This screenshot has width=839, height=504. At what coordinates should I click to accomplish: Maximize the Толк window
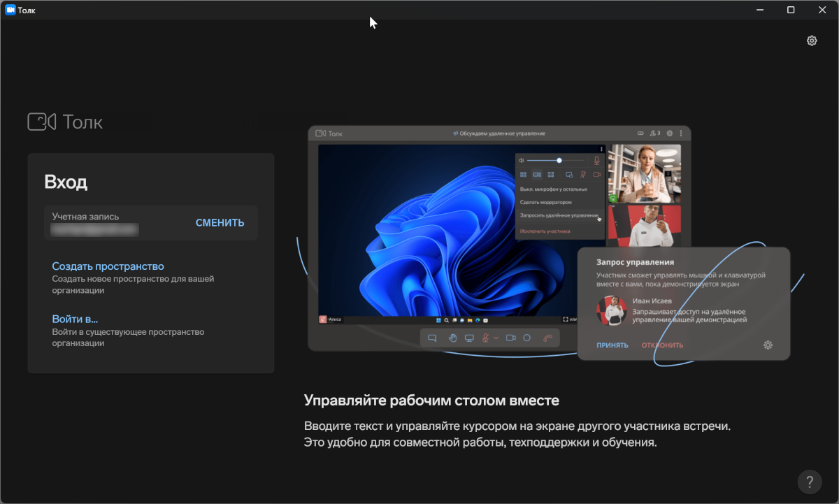pos(791,10)
